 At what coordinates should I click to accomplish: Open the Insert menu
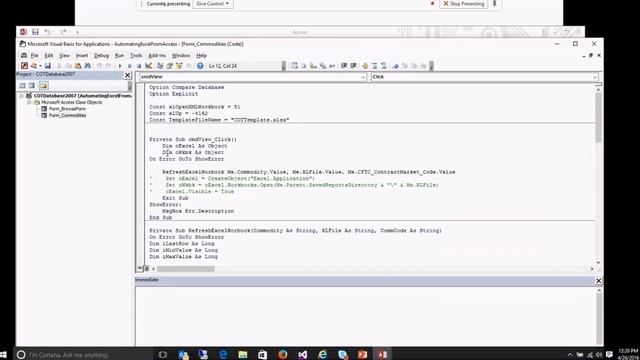click(82, 56)
